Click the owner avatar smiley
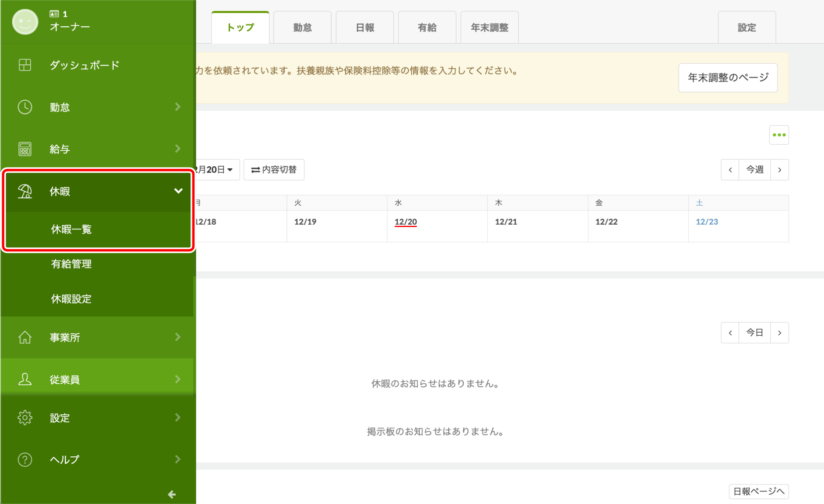The image size is (824, 504). (x=25, y=22)
